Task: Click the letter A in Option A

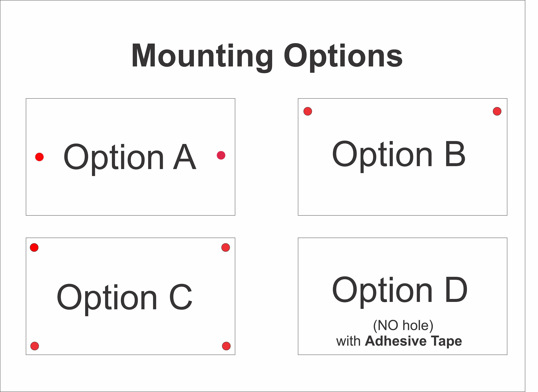Action: pyautogui.click(x=185, y=157)
